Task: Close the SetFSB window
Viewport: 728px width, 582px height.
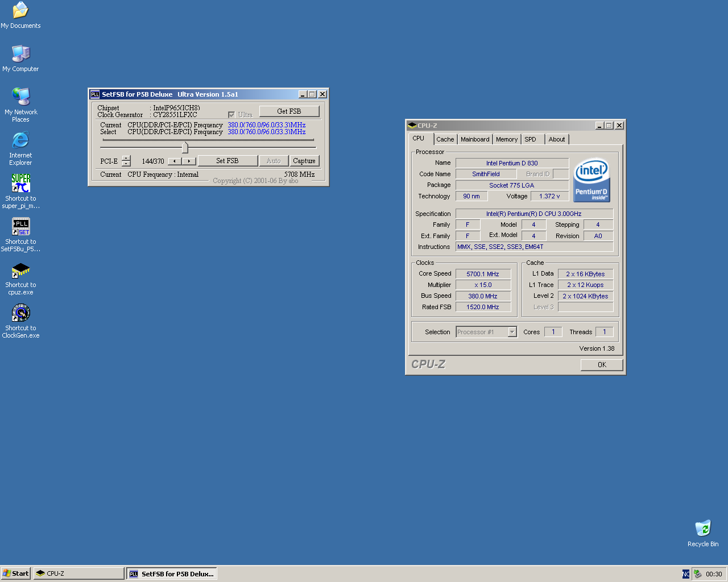Action: (x=322, y=94)
